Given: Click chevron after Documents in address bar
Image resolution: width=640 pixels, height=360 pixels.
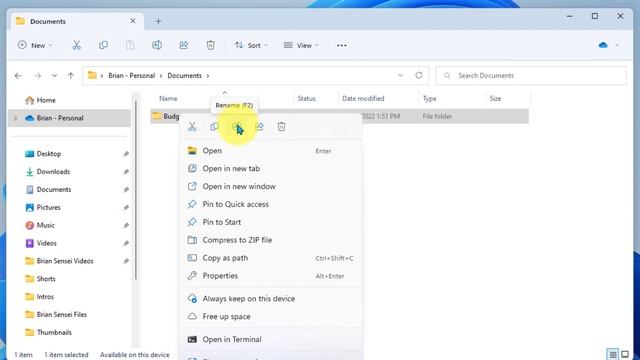Looking at the screenshot, I should coord(208,76).
